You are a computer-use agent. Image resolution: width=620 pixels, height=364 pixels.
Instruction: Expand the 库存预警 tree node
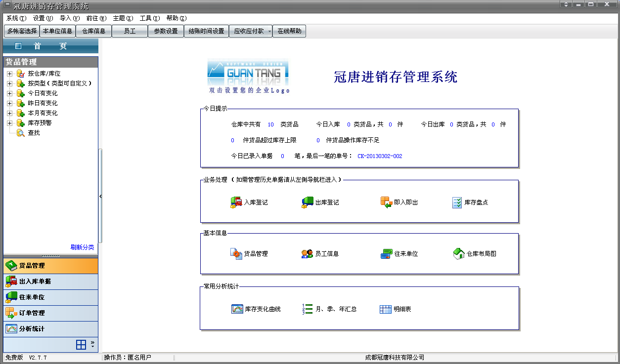[x=9, y=122]
